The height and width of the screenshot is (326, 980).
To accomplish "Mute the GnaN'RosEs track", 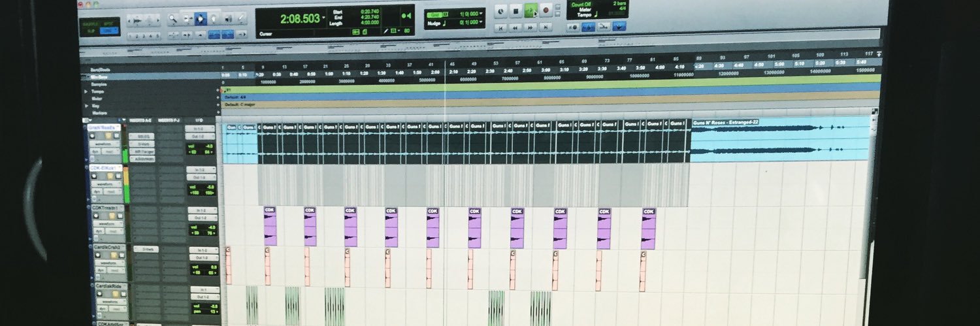I will (x=117, y=136).
